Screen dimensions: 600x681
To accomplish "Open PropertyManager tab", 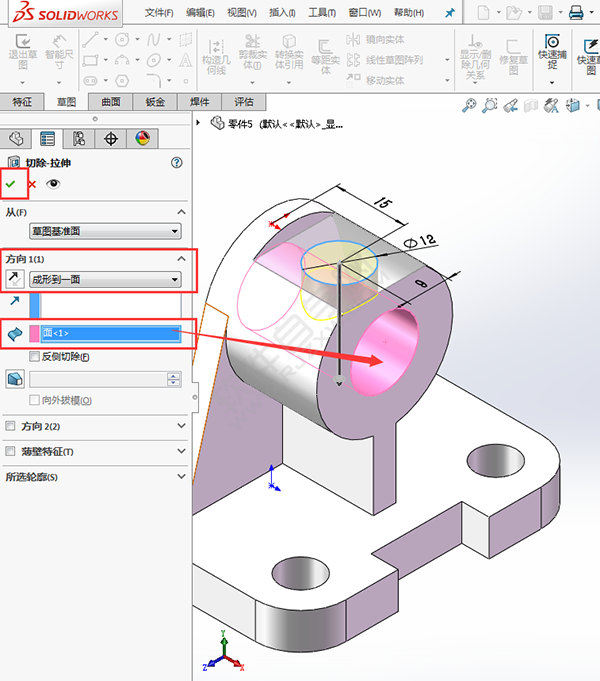I will coord(47,139).
